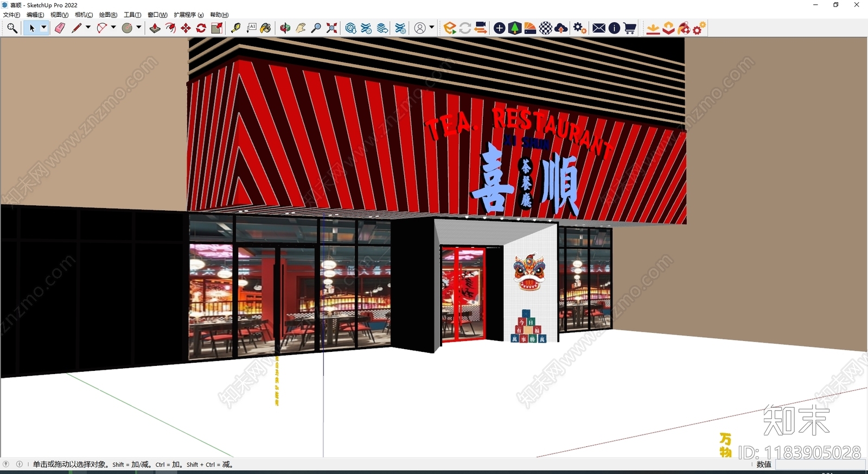Open the 窗口(W) menu
Viewport: 868px width, 474px height.
tap(157, 15)
